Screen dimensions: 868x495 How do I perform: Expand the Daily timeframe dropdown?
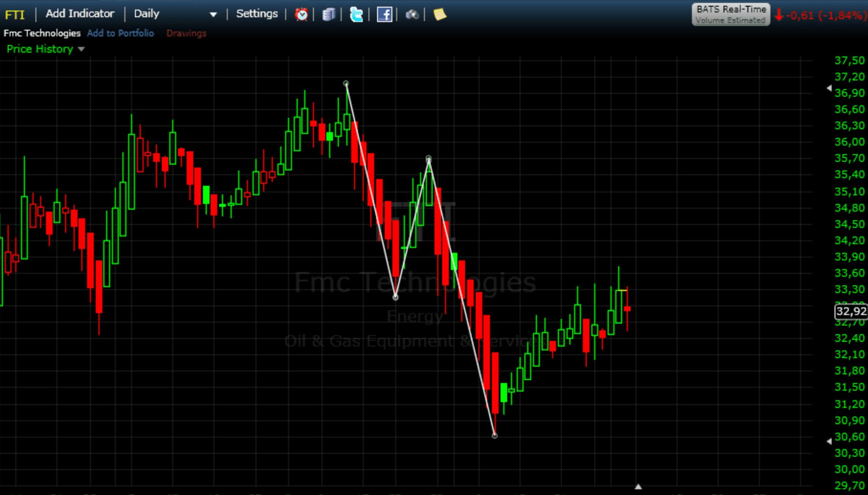click(x=213, y=14)
